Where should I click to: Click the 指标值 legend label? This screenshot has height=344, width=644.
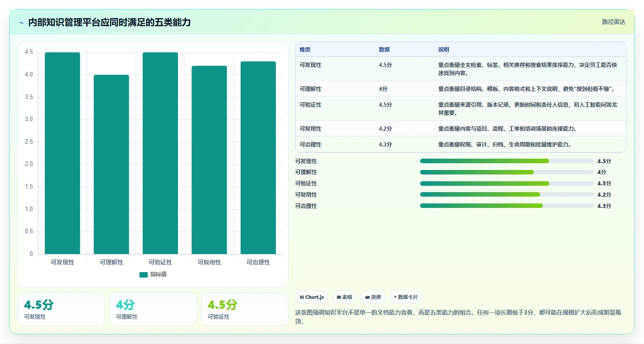point(159,274)
